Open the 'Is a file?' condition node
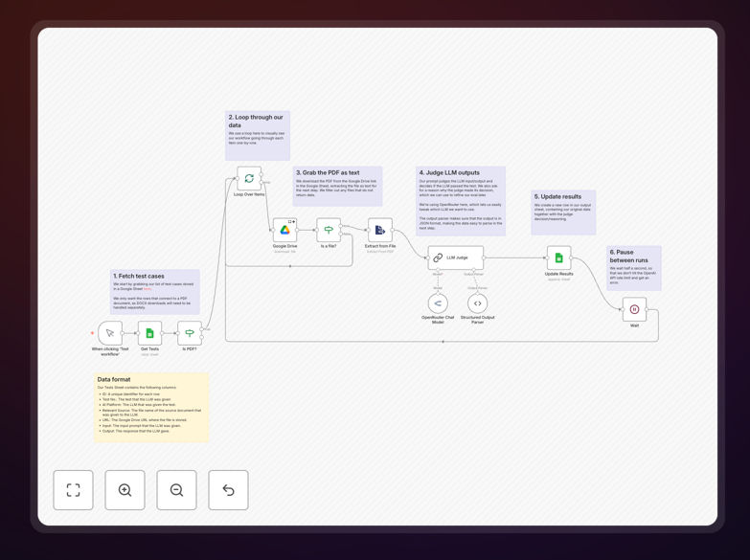 pyautogui.click(x=329, y=230)
